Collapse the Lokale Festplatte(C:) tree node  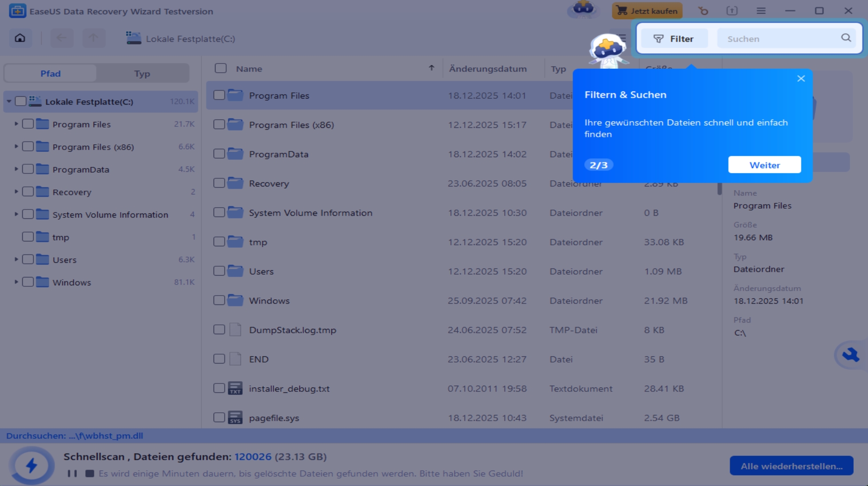pos(9,102)
